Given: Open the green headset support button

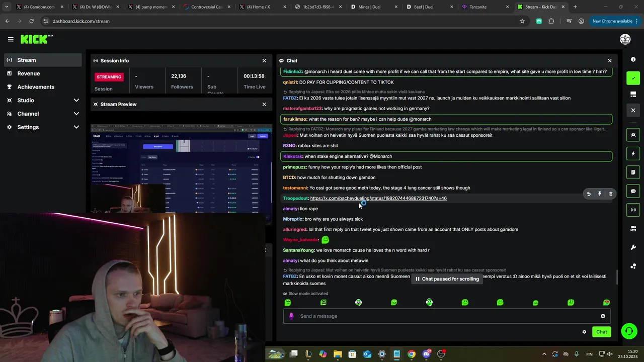Looking at the screenshot, I should click(629, 331).
